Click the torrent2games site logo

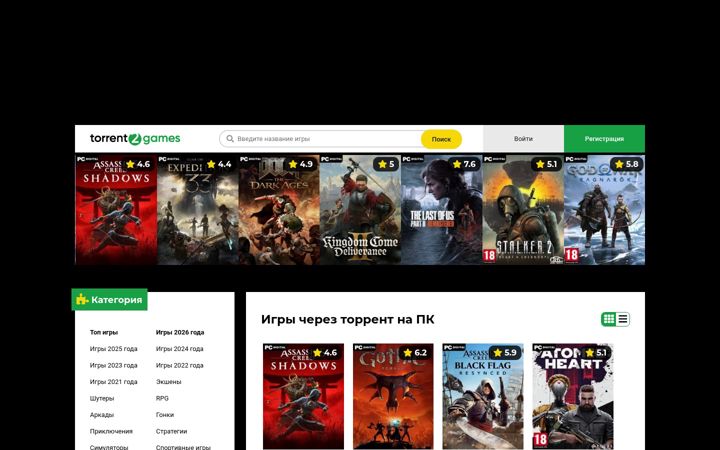(135, 138)
